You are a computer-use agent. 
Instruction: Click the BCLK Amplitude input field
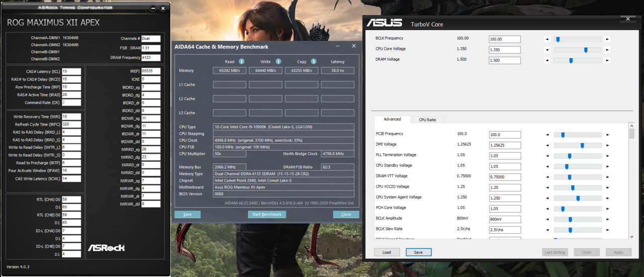pos(505,219)
